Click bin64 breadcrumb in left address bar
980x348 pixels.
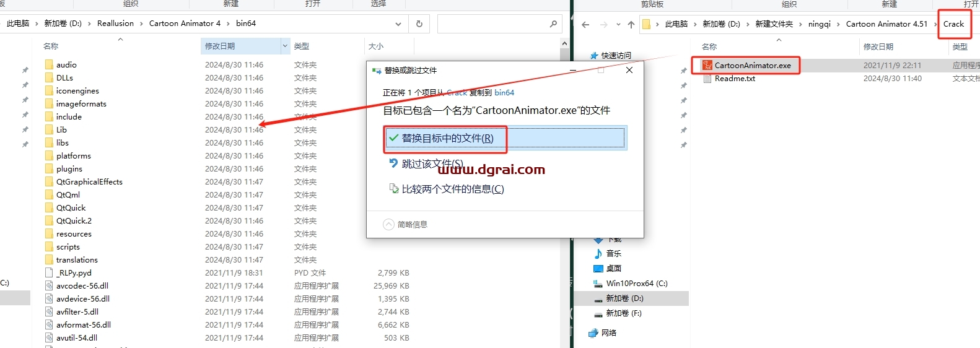(246, 24)
